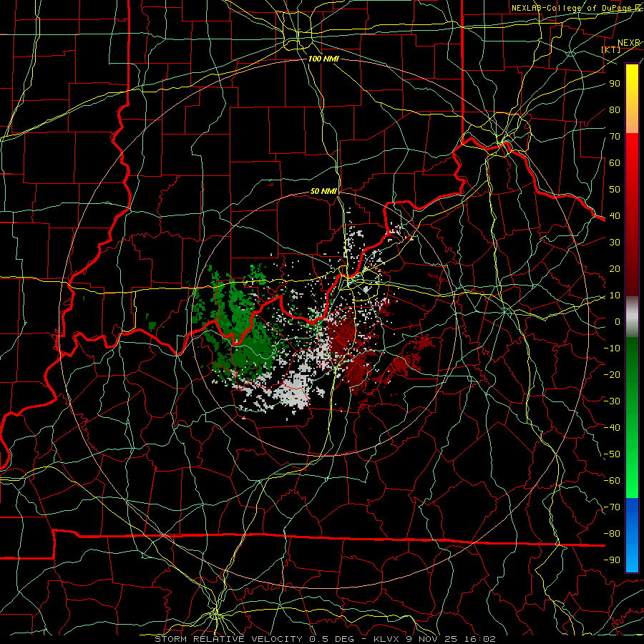The image size is (644, 644).
Task: Click the "-70" value on velocity scale
Action: [x=612, y=507]
